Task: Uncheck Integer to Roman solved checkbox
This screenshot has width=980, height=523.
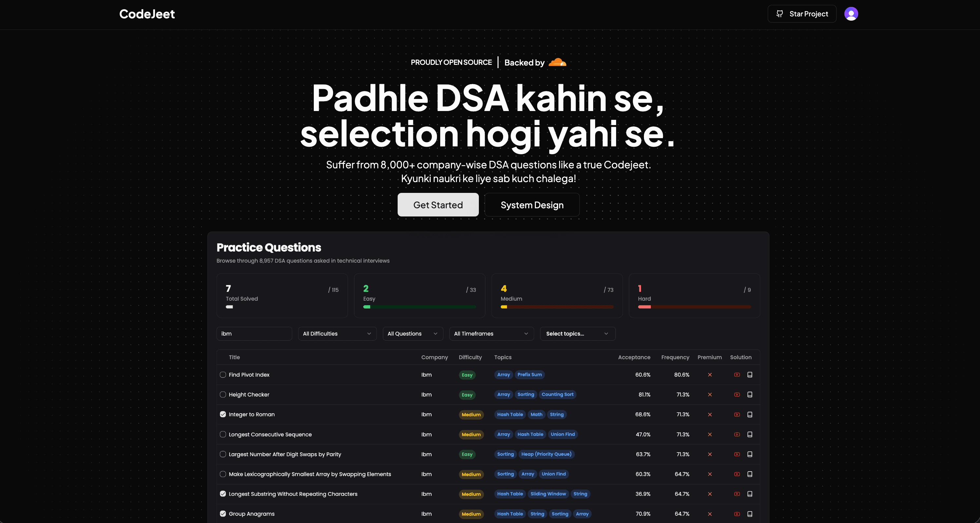Action: (x=223, y=415)
